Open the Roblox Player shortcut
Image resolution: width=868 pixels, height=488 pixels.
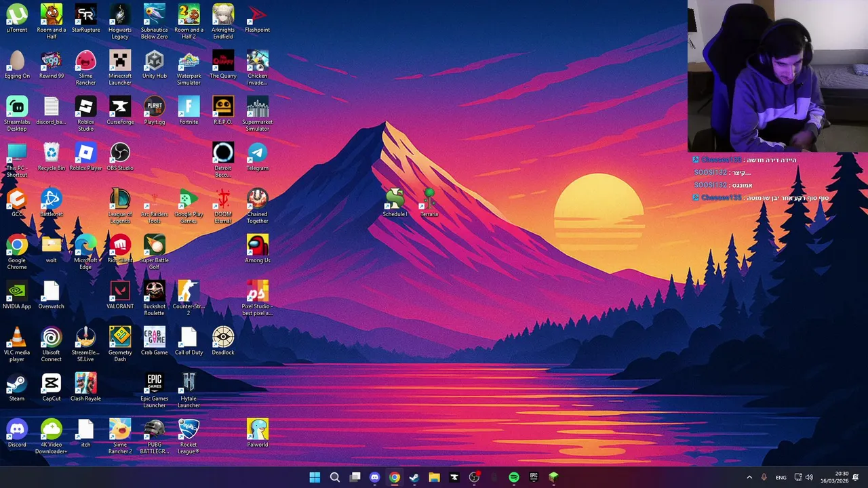85,157
